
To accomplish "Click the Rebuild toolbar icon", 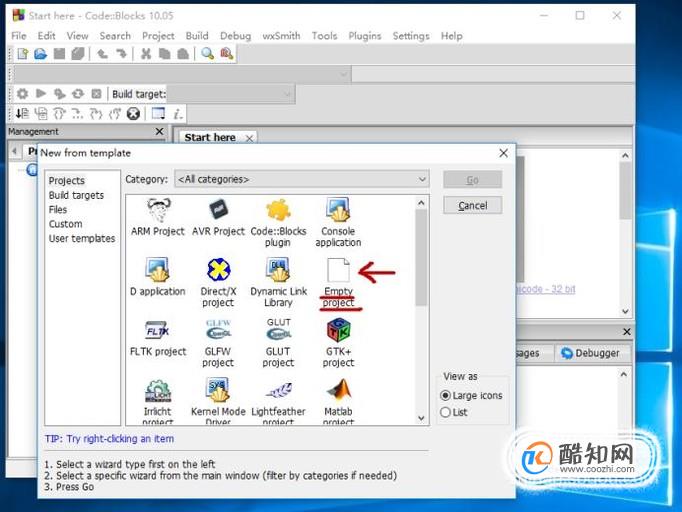I will click(x=78, y=94).
